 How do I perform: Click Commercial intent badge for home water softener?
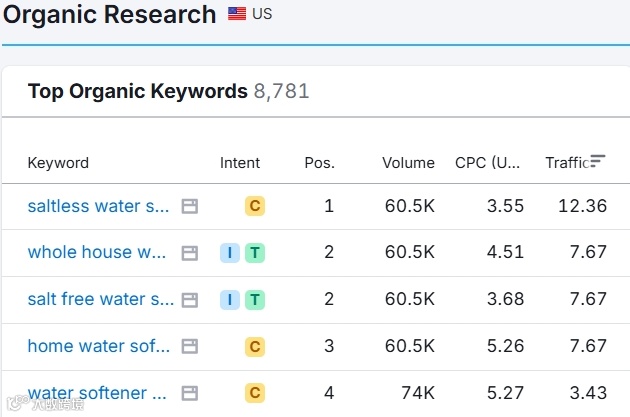coord(255,347)
